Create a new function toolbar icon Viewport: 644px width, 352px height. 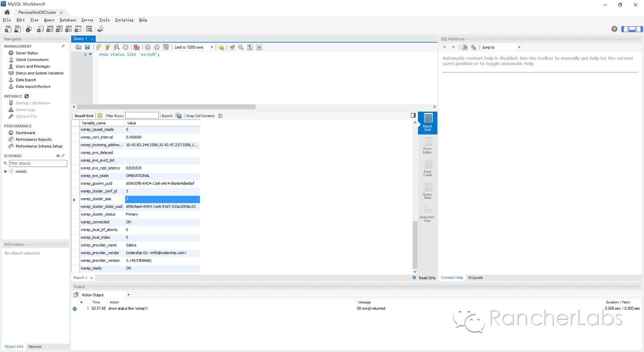point(78,29)
